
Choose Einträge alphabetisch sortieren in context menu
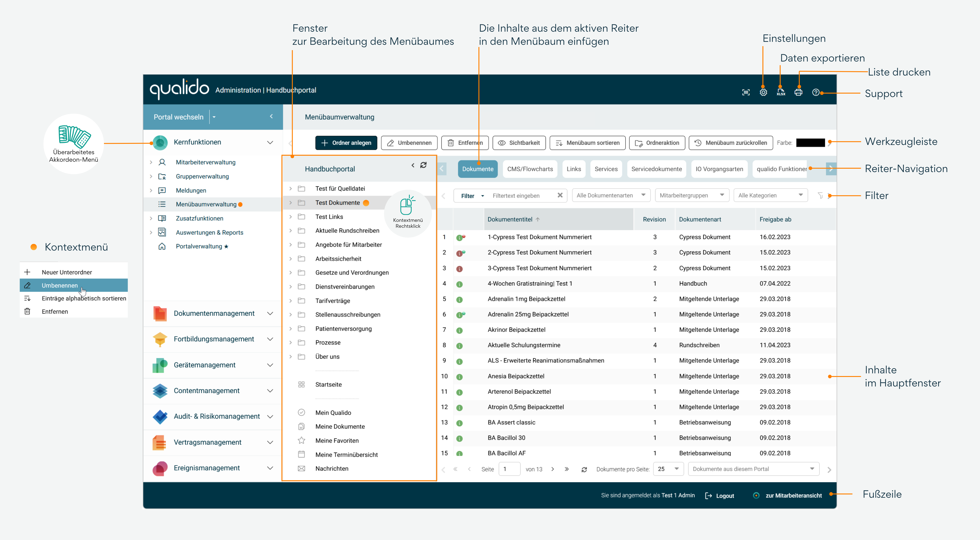point(74,298)
